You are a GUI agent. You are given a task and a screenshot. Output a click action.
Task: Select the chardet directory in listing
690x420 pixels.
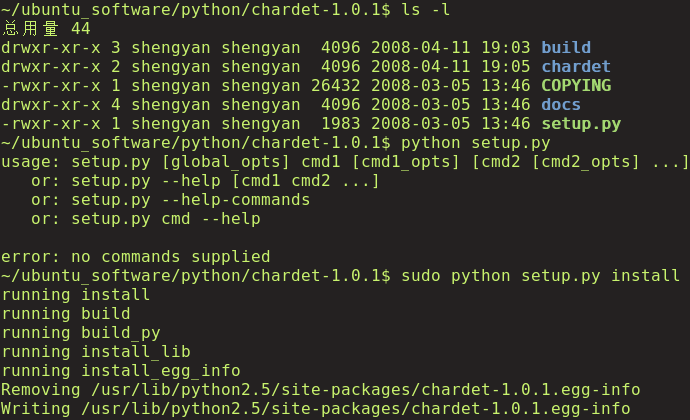[x=575, y=66]
